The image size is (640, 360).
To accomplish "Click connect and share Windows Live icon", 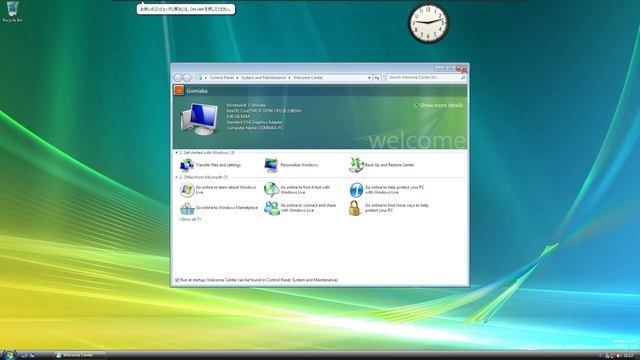I will (x=271, y=208).
